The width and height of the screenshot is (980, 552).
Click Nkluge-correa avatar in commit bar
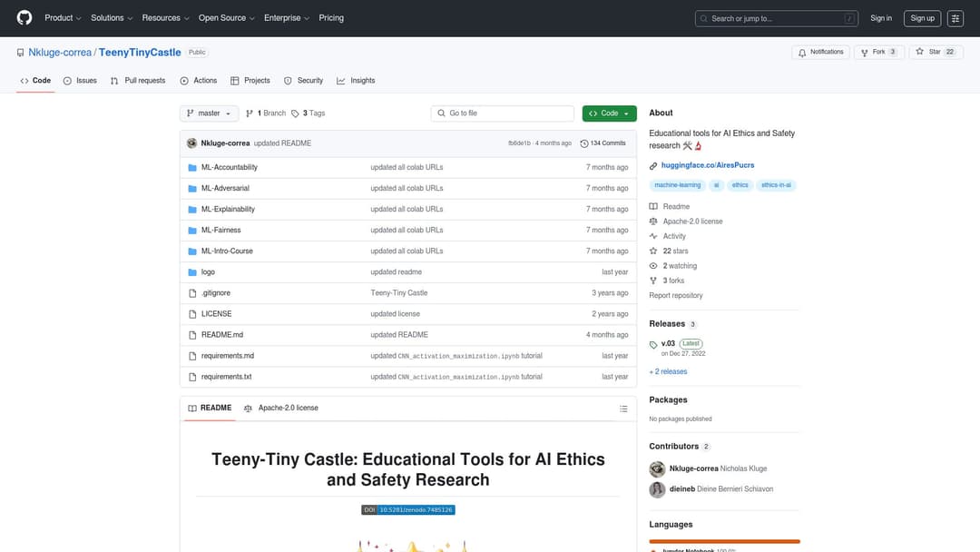click(191, 143)
